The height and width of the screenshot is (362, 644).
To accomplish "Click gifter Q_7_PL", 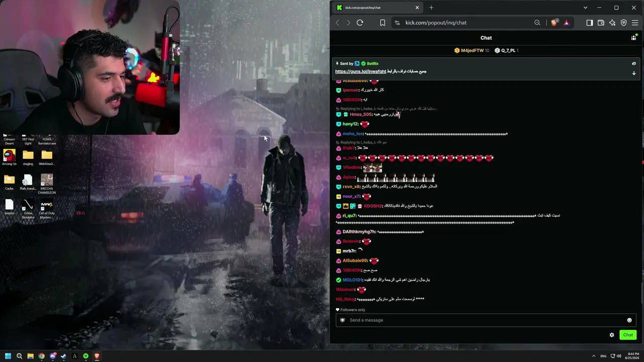I will point(508,50).
